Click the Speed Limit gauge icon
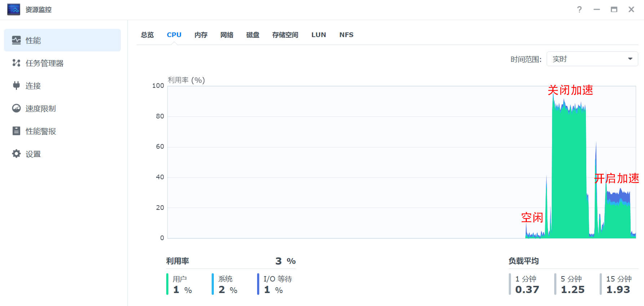Image resolution: width=644 pixels, height=306 pixels. click(16, 108)
